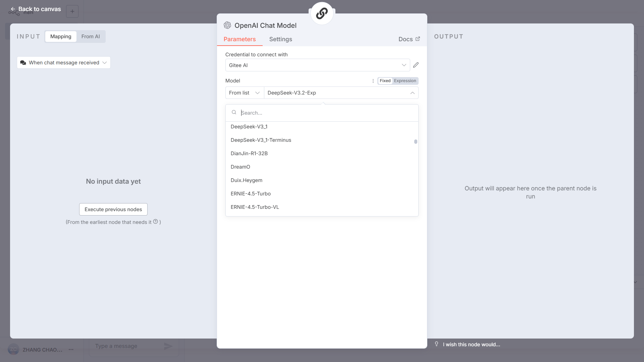Click the OpenAI logo in node header
644x362 pixels.
tap(227, 25)
